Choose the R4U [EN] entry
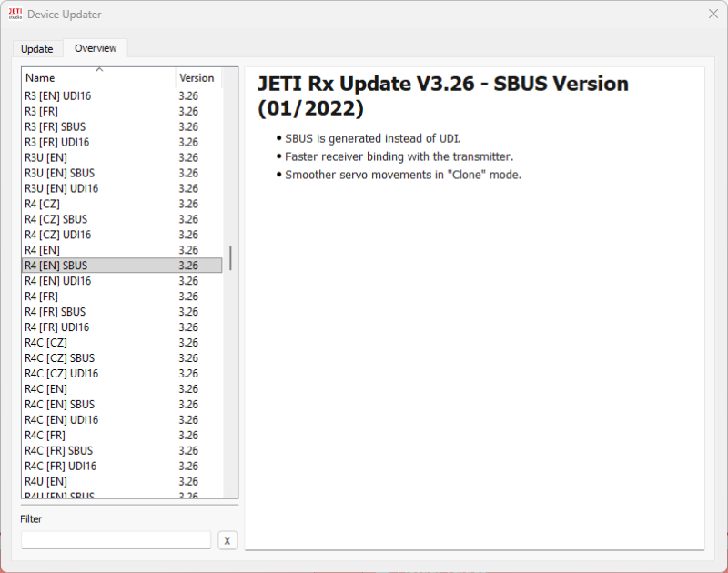 (45, 481)
